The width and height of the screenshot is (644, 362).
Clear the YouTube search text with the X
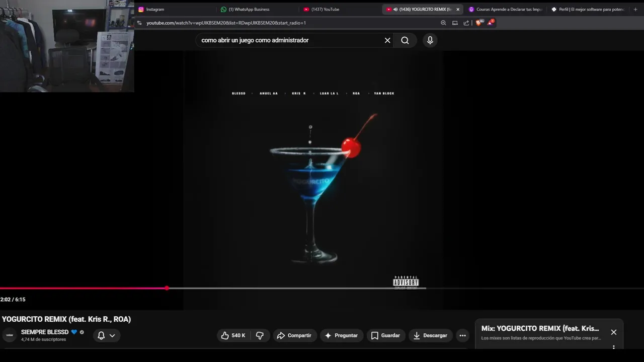coord(387,40)
